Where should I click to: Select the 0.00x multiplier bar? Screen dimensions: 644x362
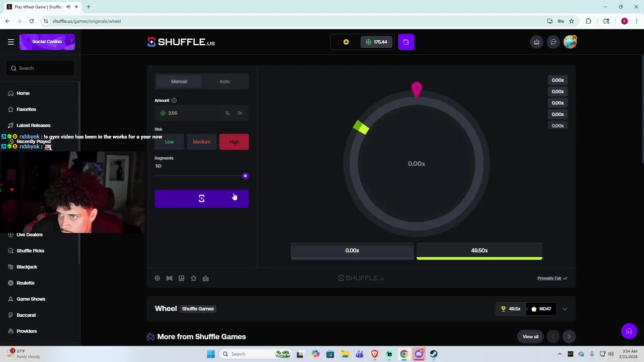pyautogui.click(x=352, y=251)
